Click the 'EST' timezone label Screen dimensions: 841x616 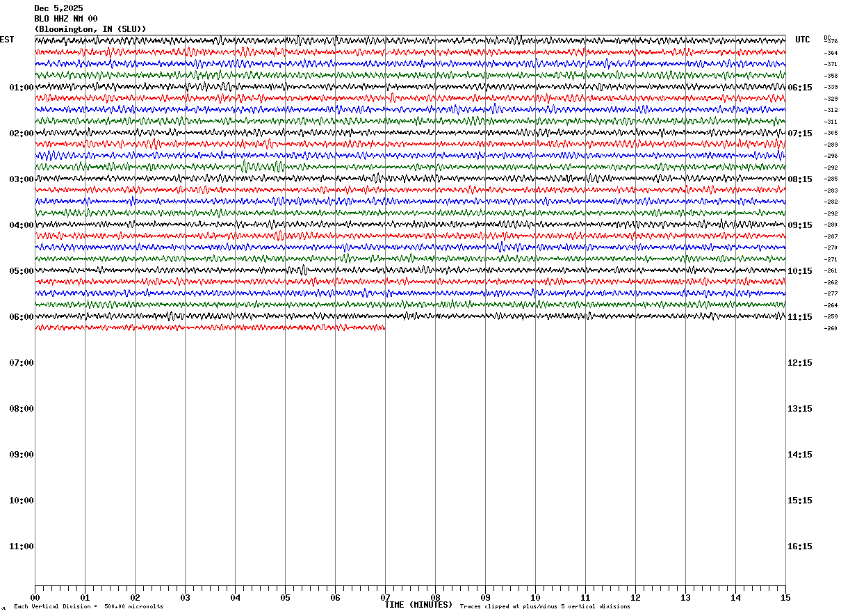7,40
